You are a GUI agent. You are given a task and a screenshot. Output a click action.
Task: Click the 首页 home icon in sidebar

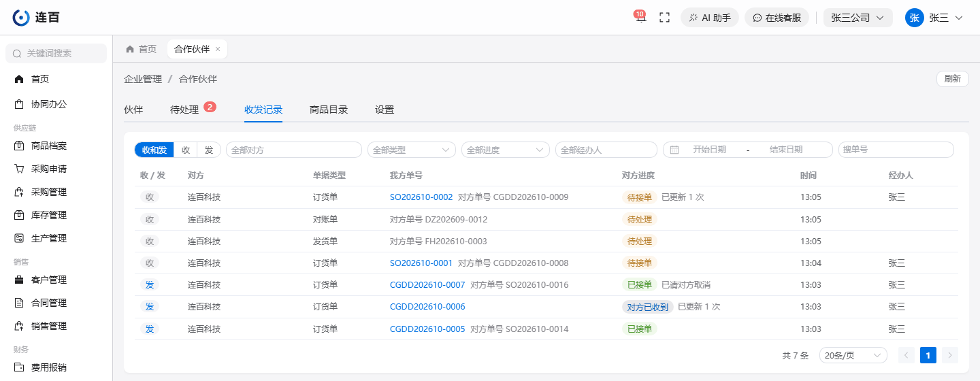[19, 79]
